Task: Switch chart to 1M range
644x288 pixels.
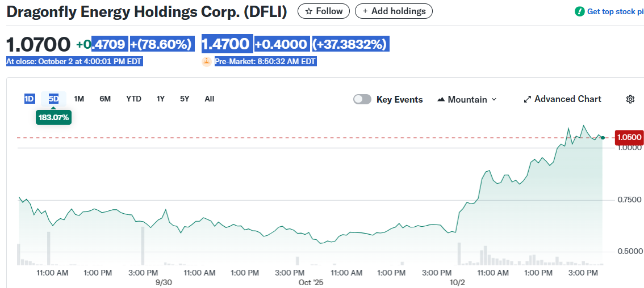Action: [x=79, y=99]
